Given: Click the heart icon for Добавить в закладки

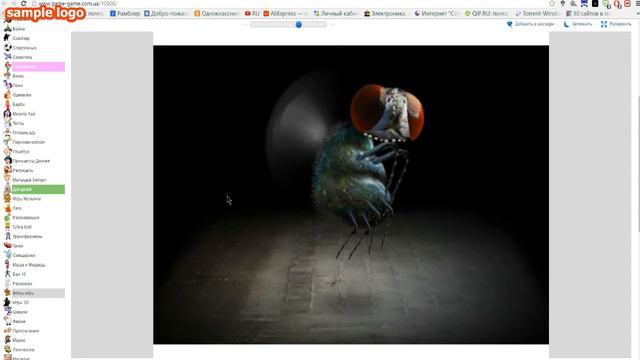Looking at the screenshot, I should coord(509,24).
